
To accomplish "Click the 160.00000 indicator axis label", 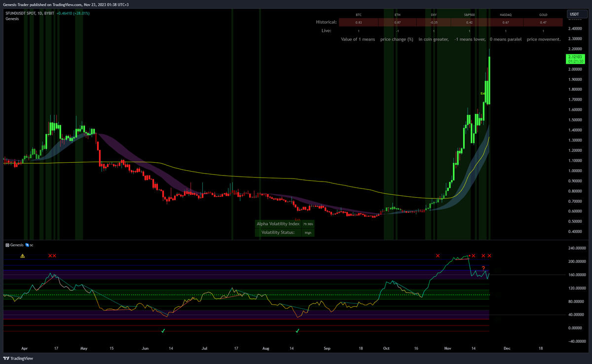I will (x=576, y=275).
